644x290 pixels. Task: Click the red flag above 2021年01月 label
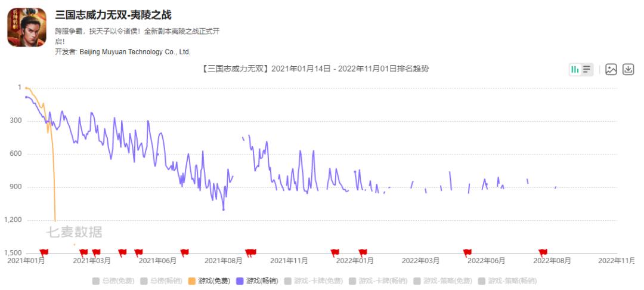(x=44, y=252)
